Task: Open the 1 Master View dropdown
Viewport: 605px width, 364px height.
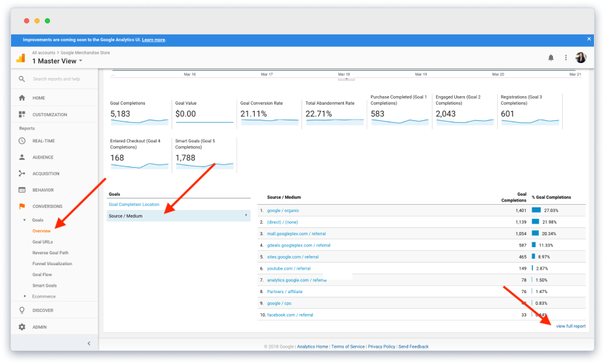Action: click(57, 61)
